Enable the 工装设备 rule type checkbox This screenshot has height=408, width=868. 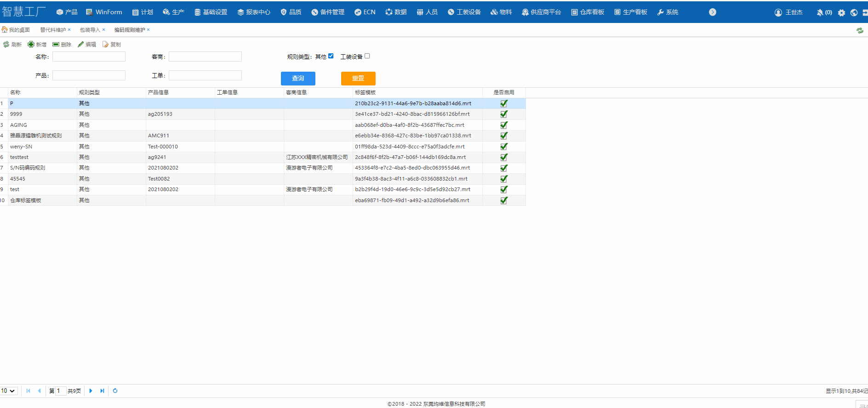pyautogui.click(x=367, y=56)
